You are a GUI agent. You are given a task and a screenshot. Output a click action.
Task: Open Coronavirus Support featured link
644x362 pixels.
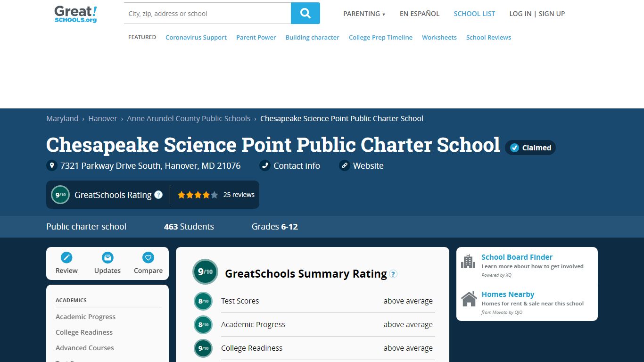coord(196,37)
